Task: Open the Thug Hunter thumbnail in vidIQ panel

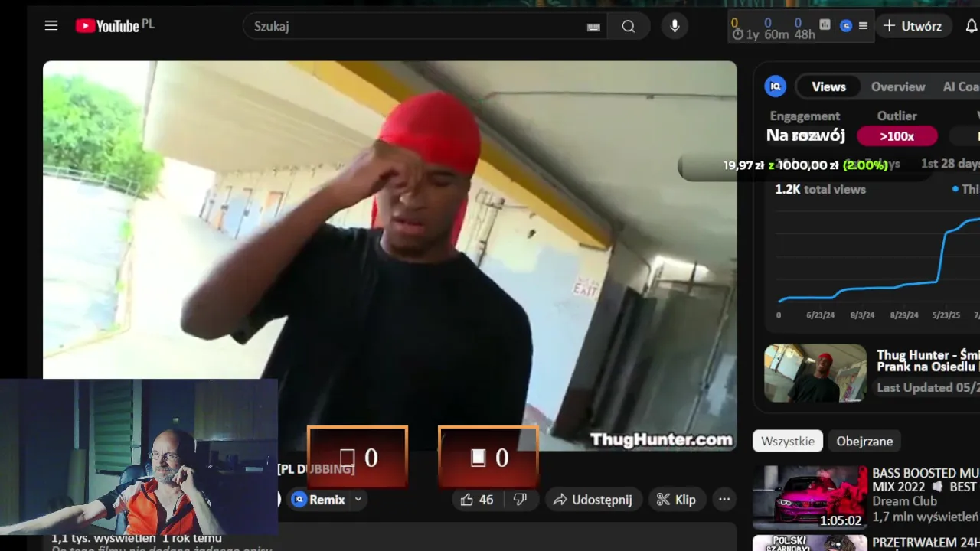Action: (x=815, y=373)
